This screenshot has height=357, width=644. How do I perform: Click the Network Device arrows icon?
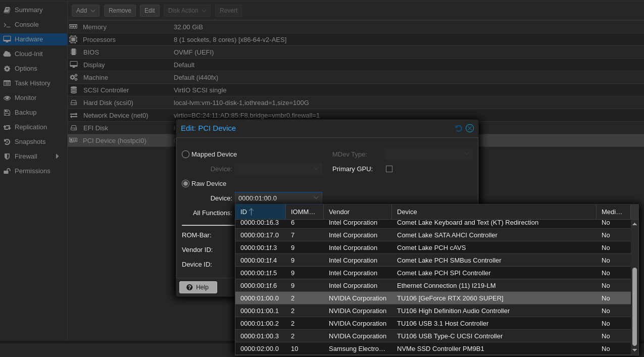click(x=74, y=115)
